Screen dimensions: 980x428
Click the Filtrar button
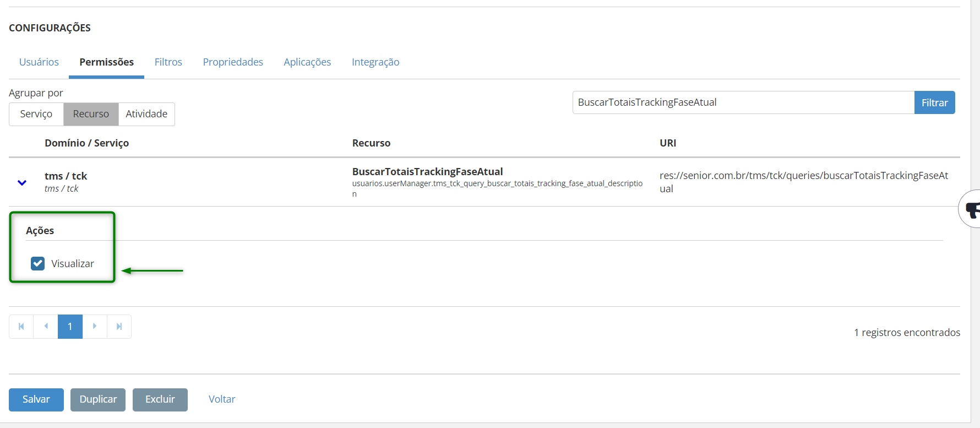coord(934,103)
